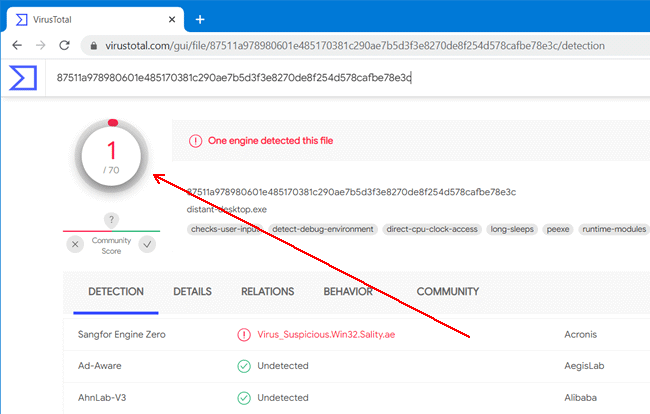Click the 1/70 detection score gauge
This screenshot has width=650, height=414.
coord(112,155)
